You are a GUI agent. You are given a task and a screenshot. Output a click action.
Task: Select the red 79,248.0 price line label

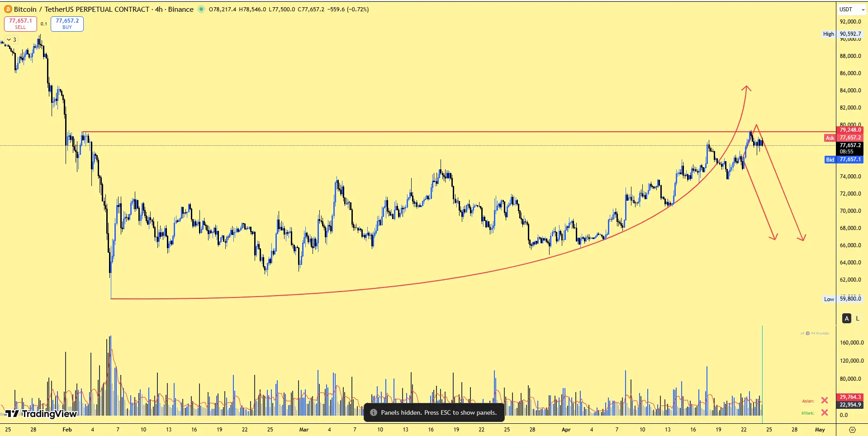850,130
